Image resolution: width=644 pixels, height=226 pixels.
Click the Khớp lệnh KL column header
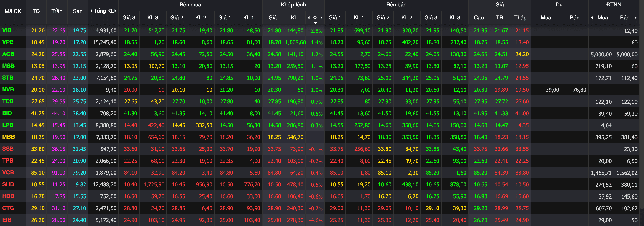(294, 17)
